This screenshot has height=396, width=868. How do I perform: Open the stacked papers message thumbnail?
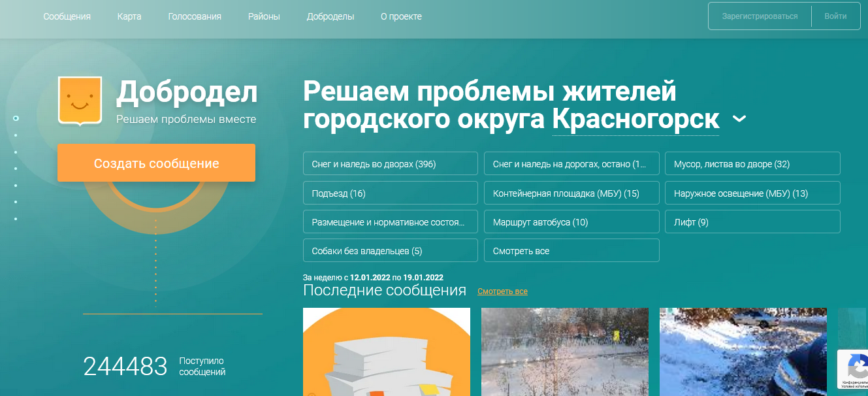[386, 352]
